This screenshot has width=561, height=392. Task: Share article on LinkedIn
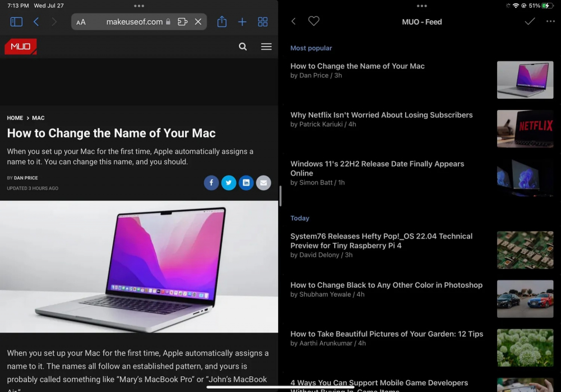[246, 183]
